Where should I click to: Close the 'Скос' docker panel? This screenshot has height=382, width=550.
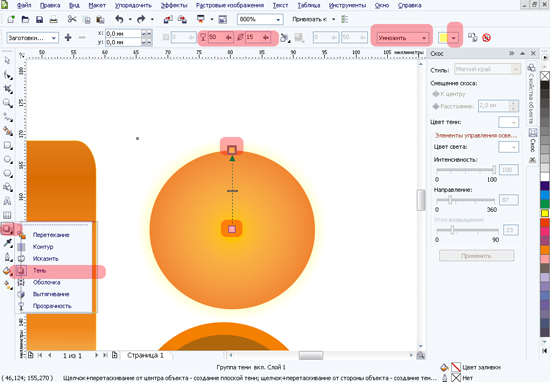click(533, 53)
